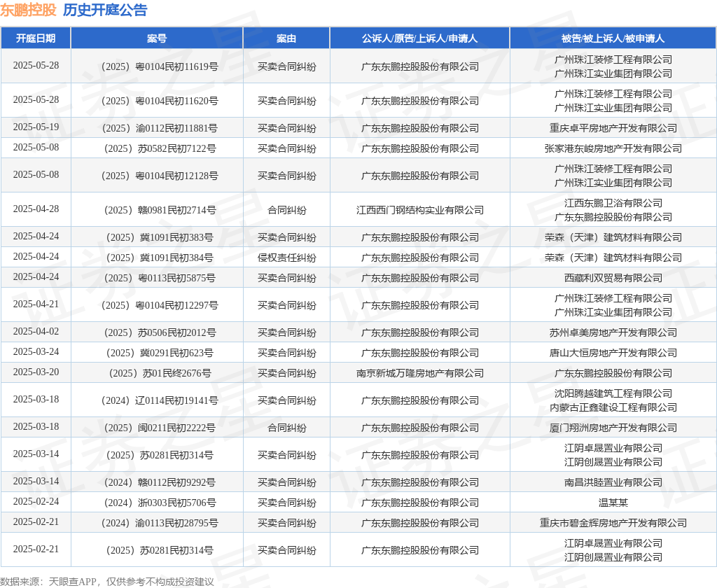
Task: Choose the hearing date 2025-03-20
Action: click(36, 372)
